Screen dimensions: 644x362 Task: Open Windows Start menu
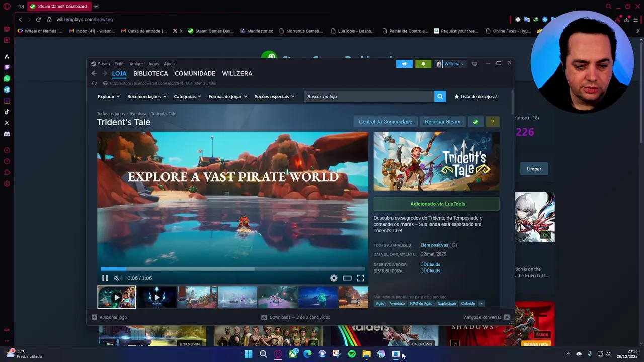(x=249, y=354)
